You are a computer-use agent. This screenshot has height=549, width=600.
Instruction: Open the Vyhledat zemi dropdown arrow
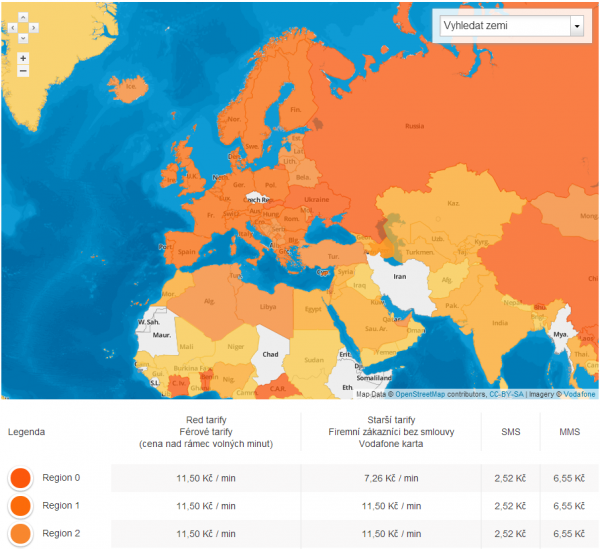click(576, 26)
